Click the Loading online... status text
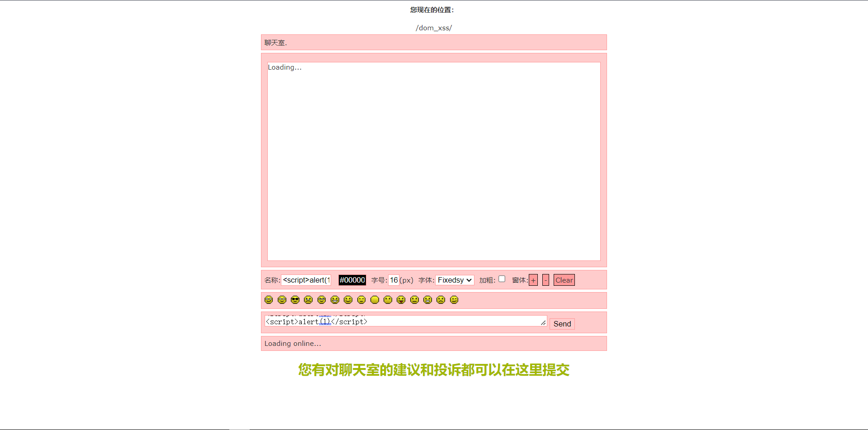868x430 pixels. [x=293, y=343]
